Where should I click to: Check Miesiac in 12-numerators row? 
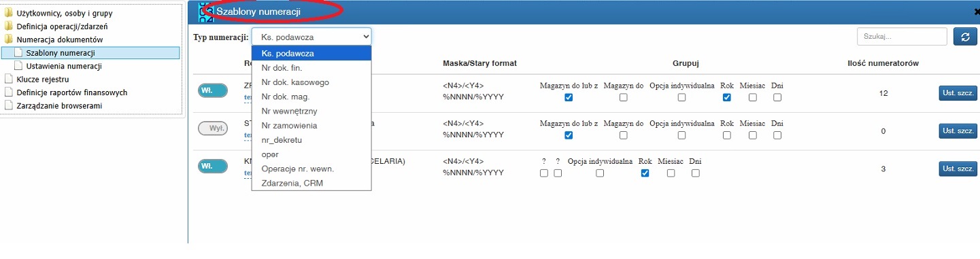pyautogui.click(x=752, y=97)
